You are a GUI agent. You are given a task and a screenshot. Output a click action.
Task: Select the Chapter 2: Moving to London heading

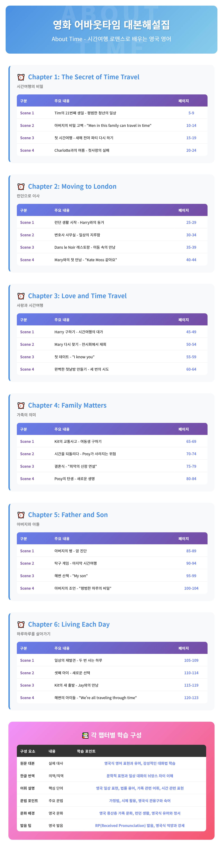(x=72, y=187)
